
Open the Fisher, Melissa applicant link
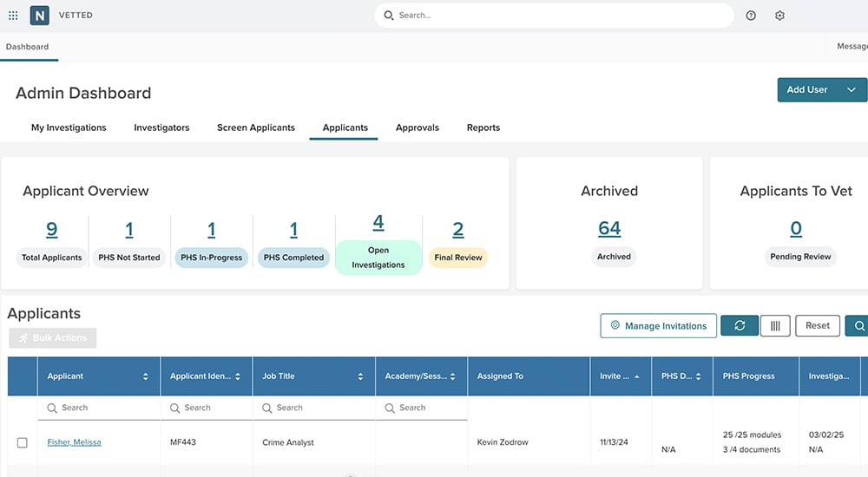(74, 442)
